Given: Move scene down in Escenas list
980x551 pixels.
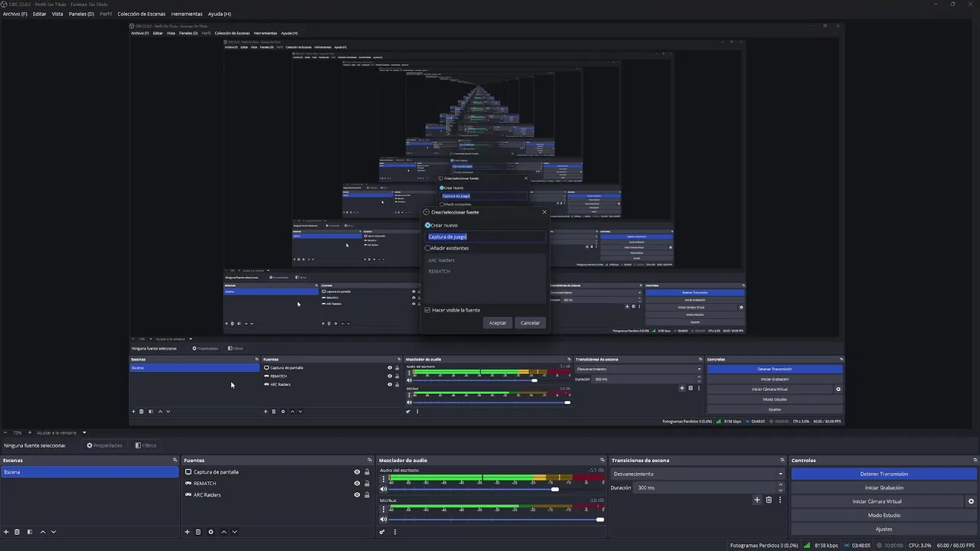Looking at the screenshot, I should point(54,532).
